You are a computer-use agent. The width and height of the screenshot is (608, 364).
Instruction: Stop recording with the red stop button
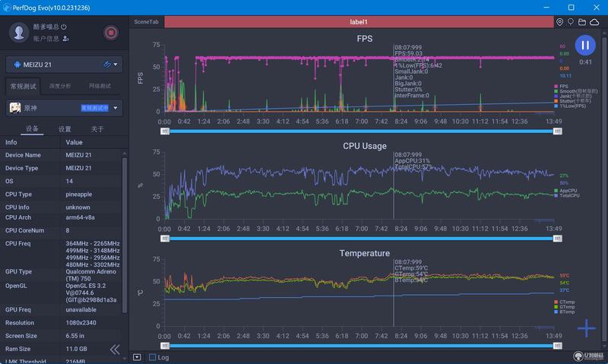coord(111,33)
